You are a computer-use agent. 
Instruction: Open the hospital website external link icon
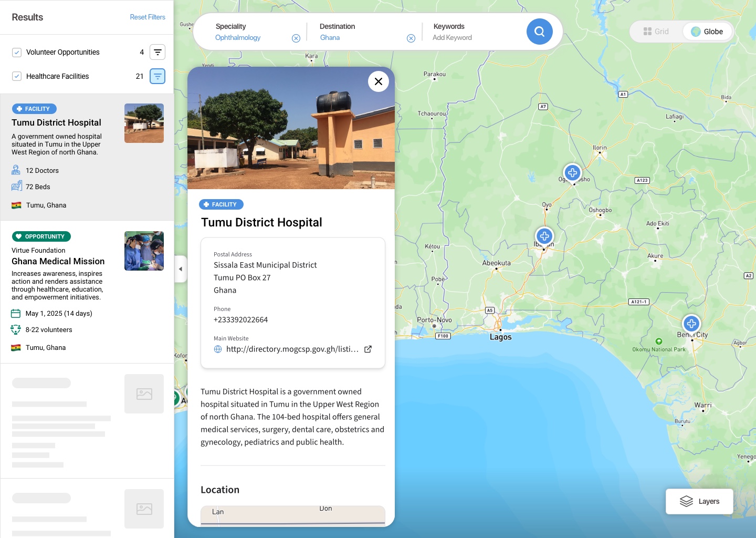tap(368, 349)
